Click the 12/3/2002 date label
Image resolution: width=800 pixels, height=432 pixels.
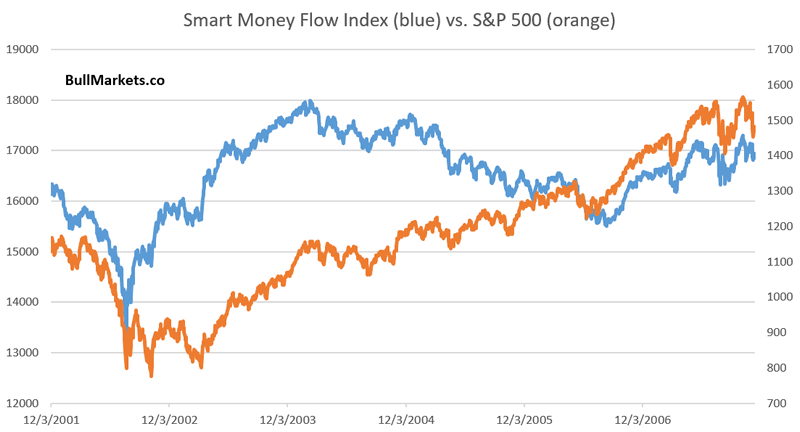pyautogui.click(x=167, y=420)
